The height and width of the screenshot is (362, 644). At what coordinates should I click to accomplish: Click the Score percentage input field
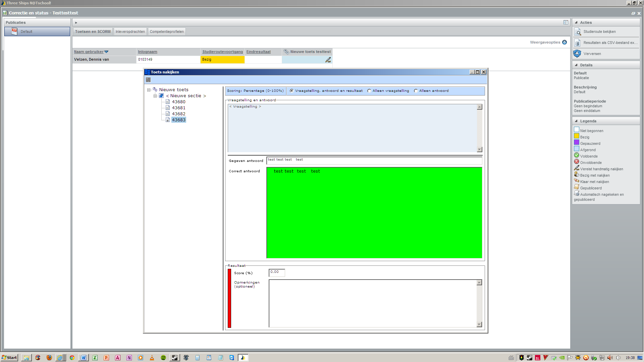point(277,271)
